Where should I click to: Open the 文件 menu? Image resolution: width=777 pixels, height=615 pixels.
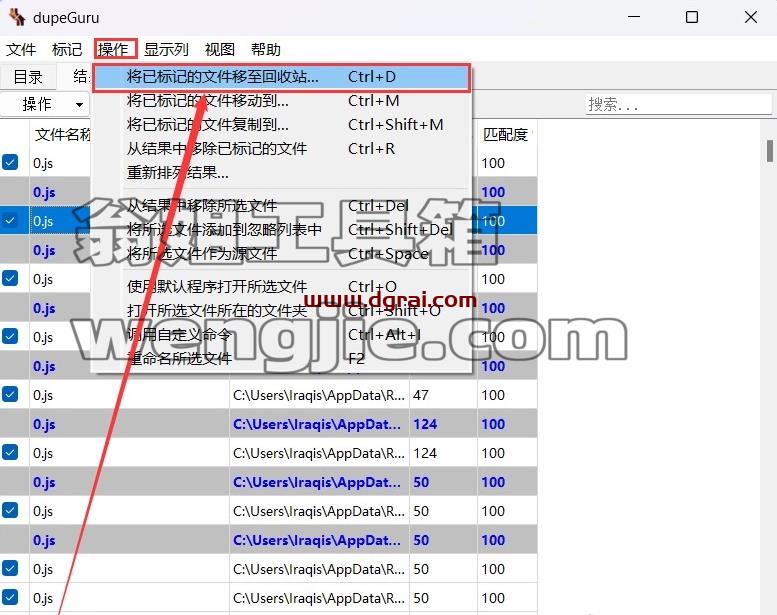point(21,50)
